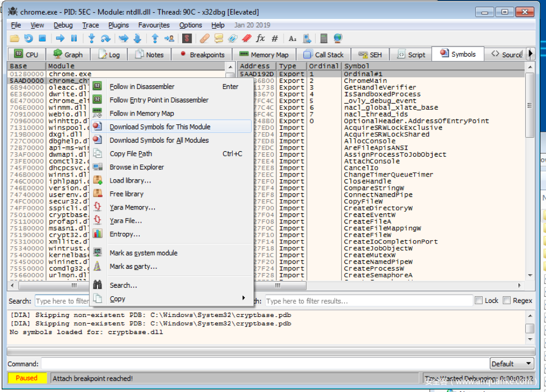Sort symbols by the Ordinal column header
The image size is (546, 392).
pos(324,66)
